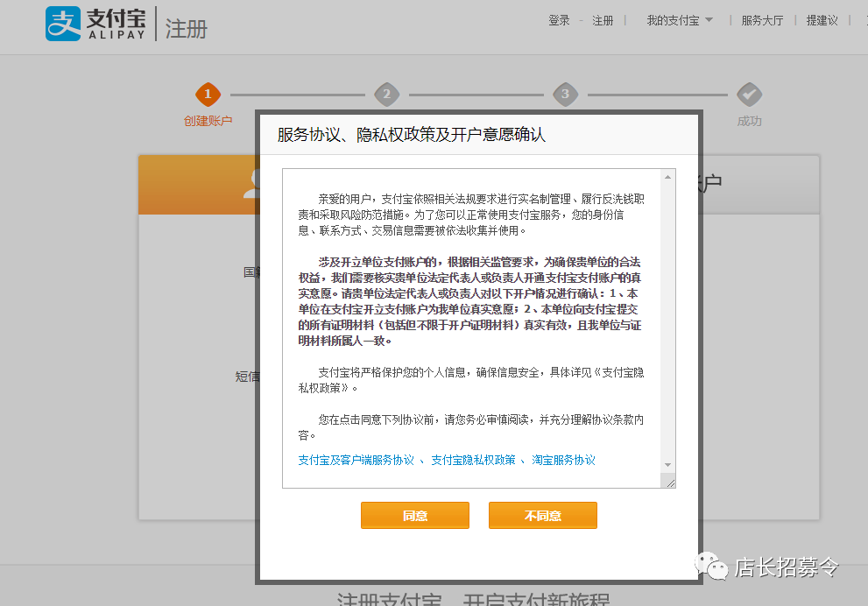Expand the 我的支付宝 dropdown menu
The image size is (868, 606).
click(680, 20)
